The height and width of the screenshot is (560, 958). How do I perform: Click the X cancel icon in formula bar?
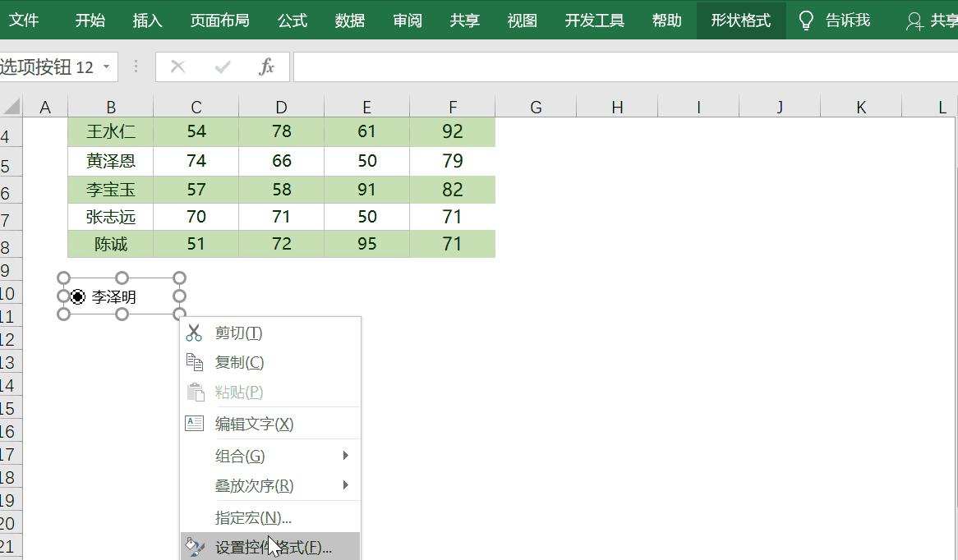[178, 67]
